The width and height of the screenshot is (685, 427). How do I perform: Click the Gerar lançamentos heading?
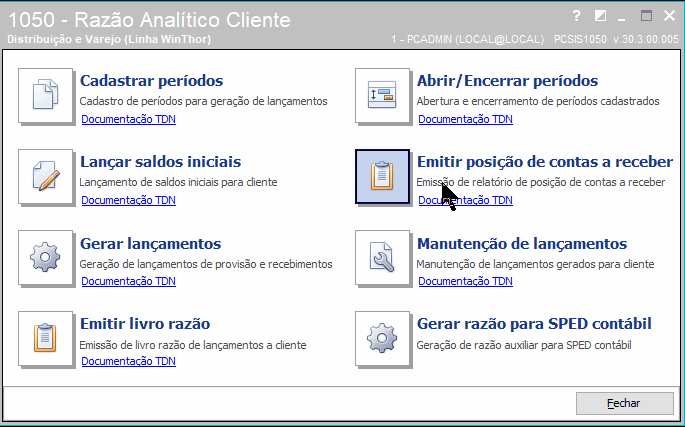tap(150, 244)
